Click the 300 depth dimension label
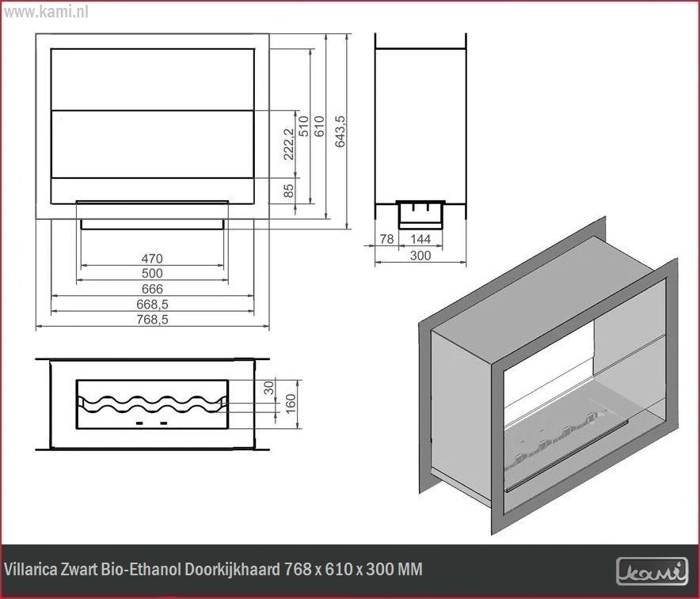This screenshot has width=700, height=599. coord(420,255)
